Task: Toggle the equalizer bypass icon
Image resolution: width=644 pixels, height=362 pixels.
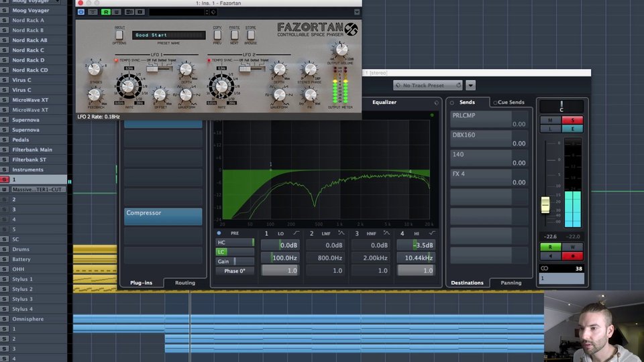Action: (x=436, y=103)
